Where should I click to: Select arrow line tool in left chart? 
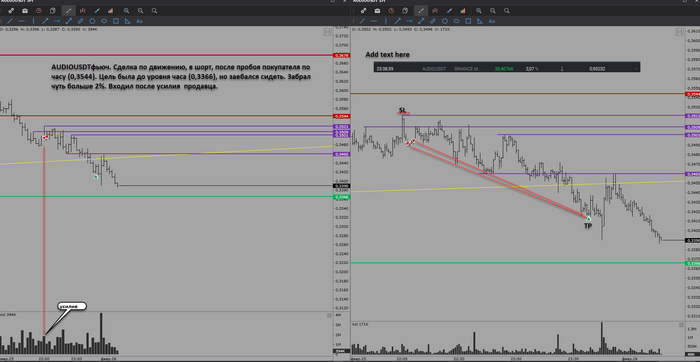(x=45, y=21)
